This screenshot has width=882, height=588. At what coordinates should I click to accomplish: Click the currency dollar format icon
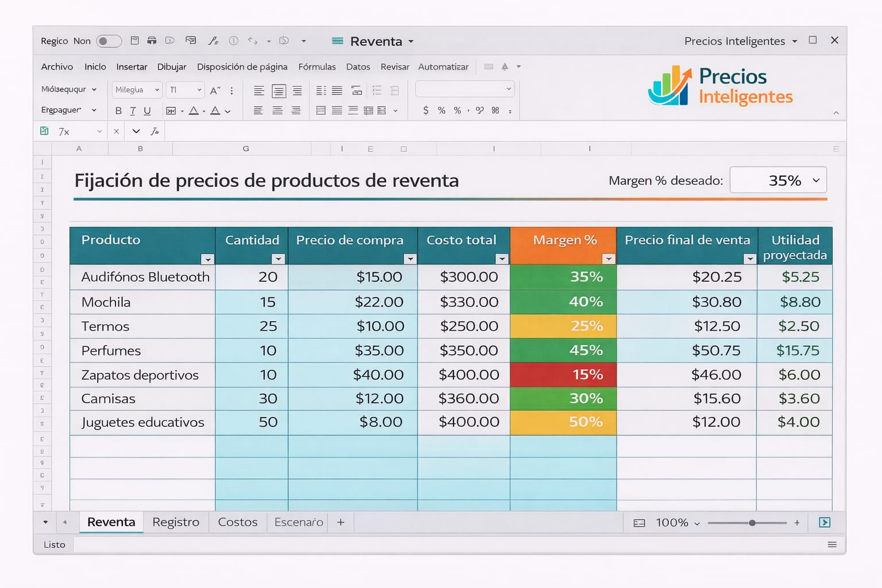click(x=425, y=110)
